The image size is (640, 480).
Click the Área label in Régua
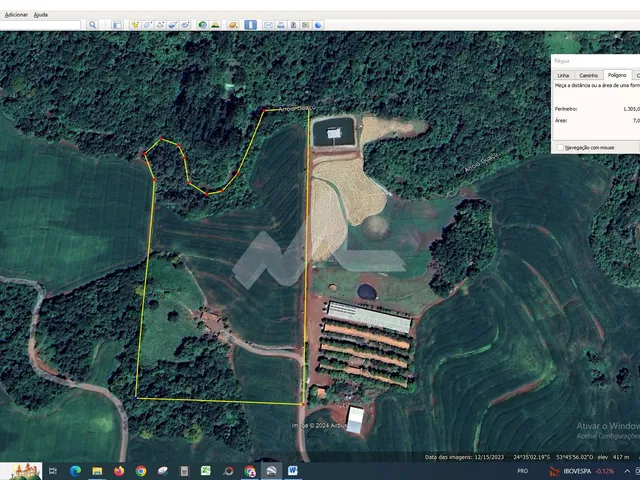coord(561,120)
